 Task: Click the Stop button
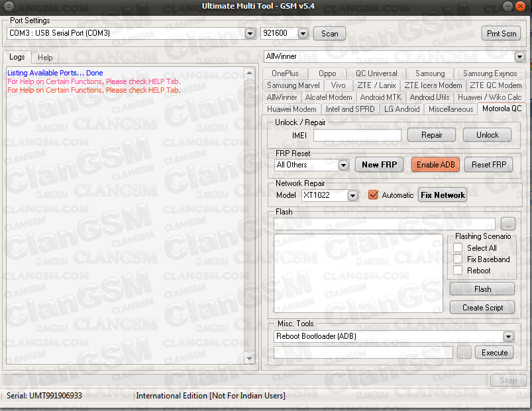click(508, 381)
